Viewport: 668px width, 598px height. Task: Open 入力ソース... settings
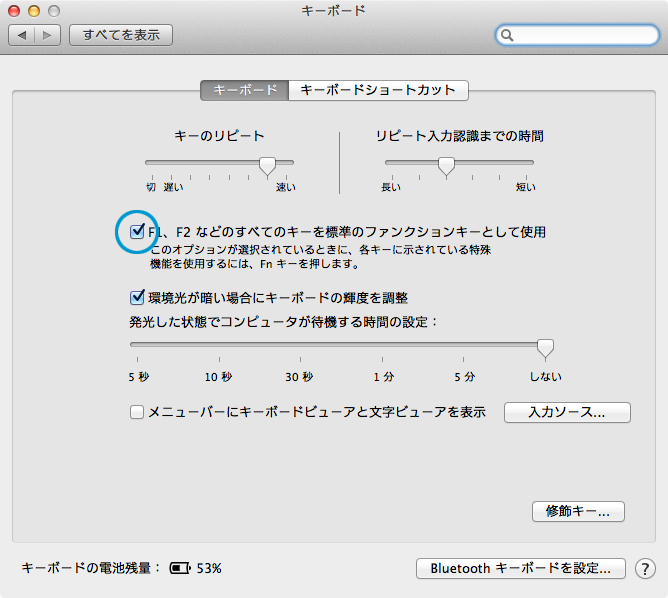point(567,412)
